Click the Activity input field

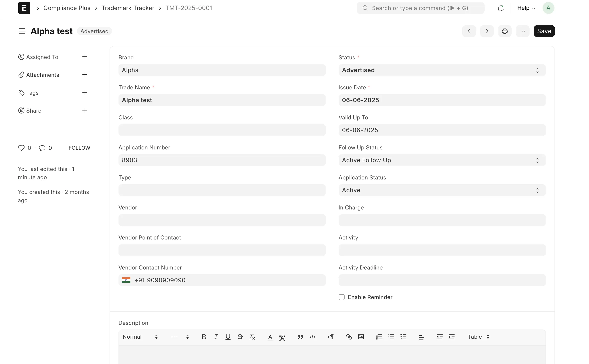(442, 250)
